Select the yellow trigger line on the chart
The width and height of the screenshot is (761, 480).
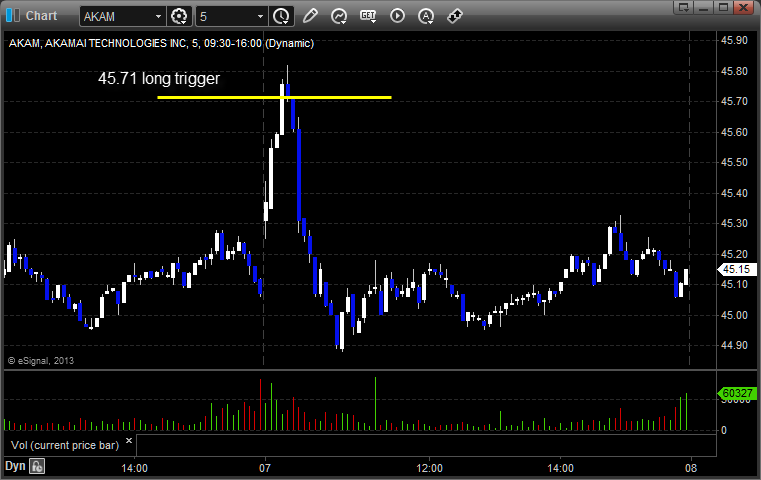(274, 98)
